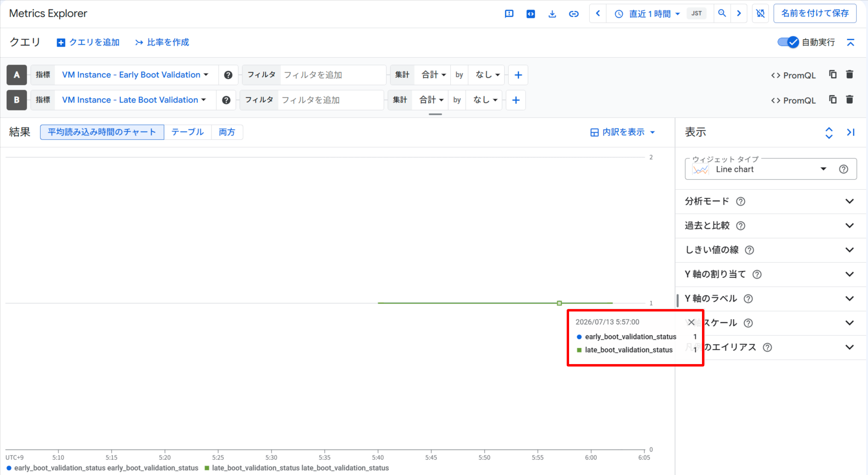Switch query A to PromQL
This screenshot has height=475, width=868.
(793, 75)
